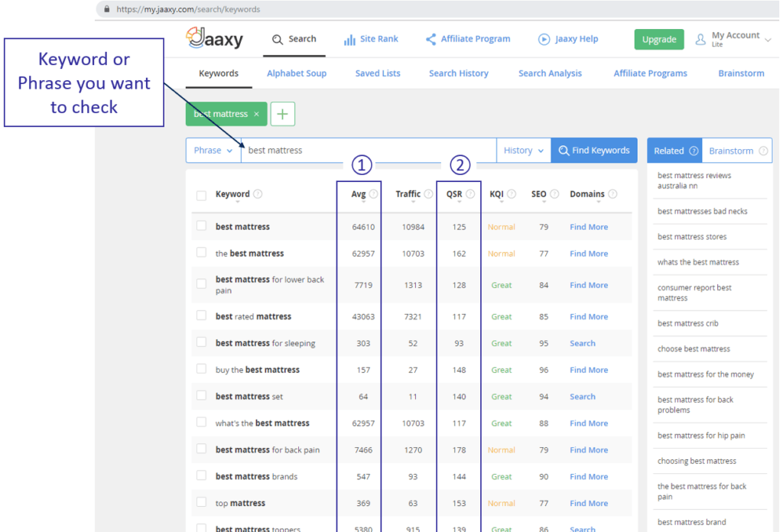Open the Brainstorm tab in sub navigation
The height and width of the screenshot is (532, 783).
pyautogui.click(x=741, y=73)
